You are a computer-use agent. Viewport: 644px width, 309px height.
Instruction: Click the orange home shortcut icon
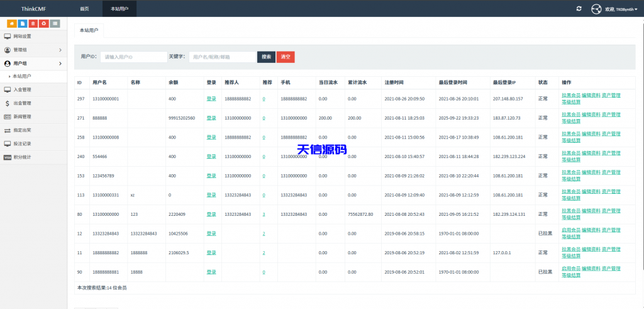tap(11, 23)
